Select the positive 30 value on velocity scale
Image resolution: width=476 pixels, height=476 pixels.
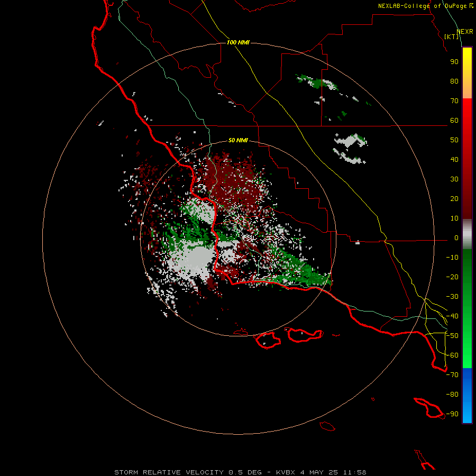tap(454, 179)
